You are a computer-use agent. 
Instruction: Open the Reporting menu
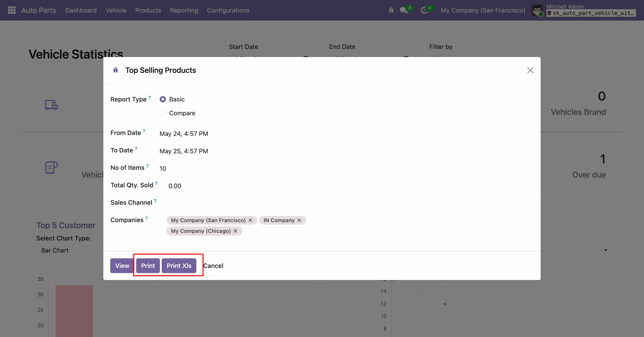[184, 10]
